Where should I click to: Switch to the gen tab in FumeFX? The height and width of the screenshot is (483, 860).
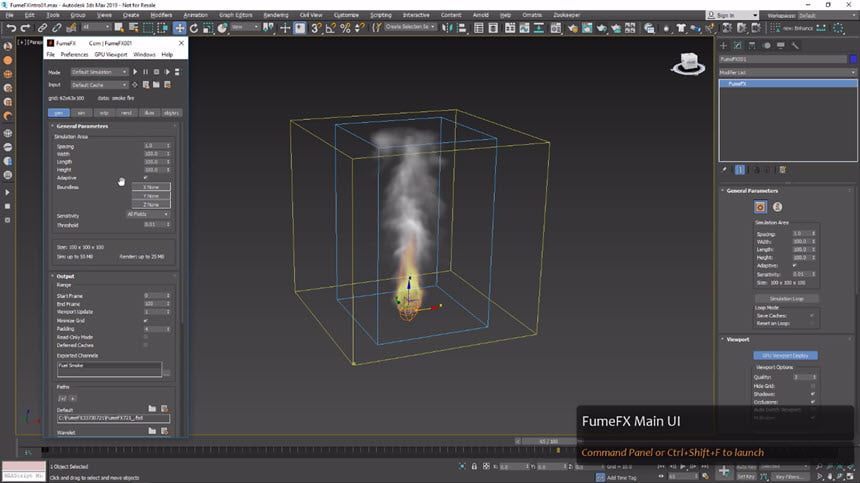click(59, 113)
